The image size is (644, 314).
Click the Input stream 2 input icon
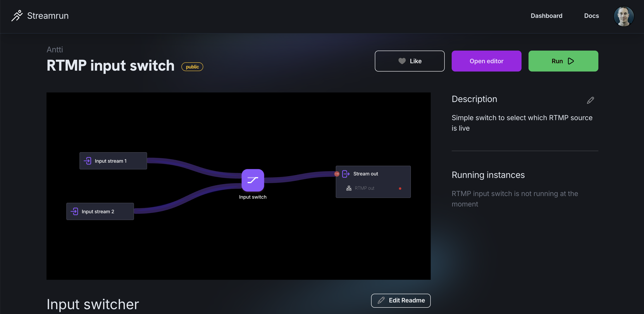tap(74, 211)
